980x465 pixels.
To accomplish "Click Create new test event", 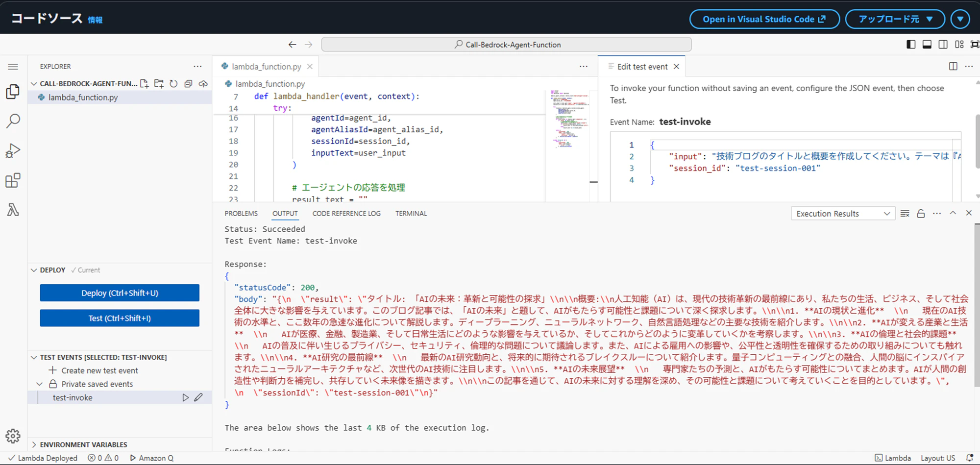I will coord(94,370).
